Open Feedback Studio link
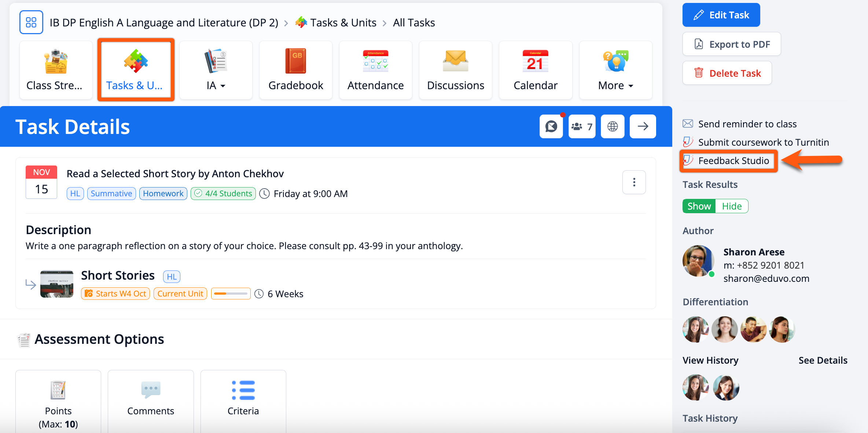Screen dimensions: 868x433 tap(733, 161)
